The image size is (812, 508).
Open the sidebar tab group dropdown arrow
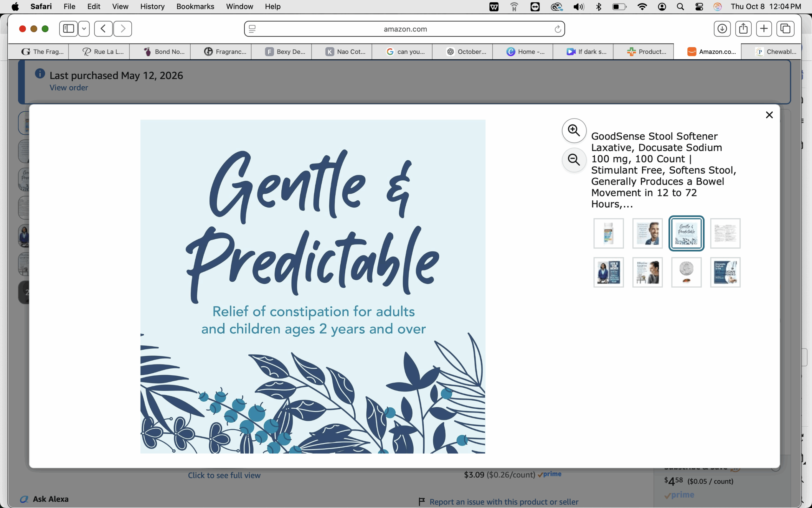pyautogui.click(x=84, y=29)
